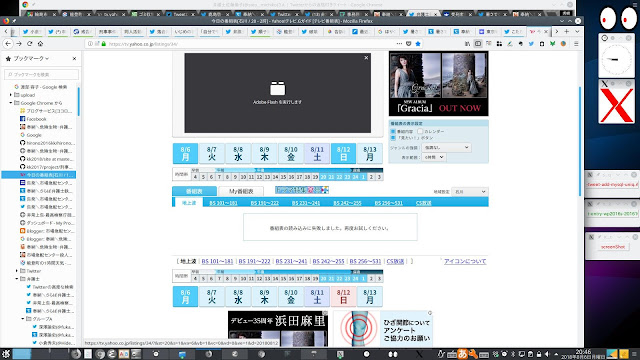Click the volume speaker icon in tray

coord(547,354)
